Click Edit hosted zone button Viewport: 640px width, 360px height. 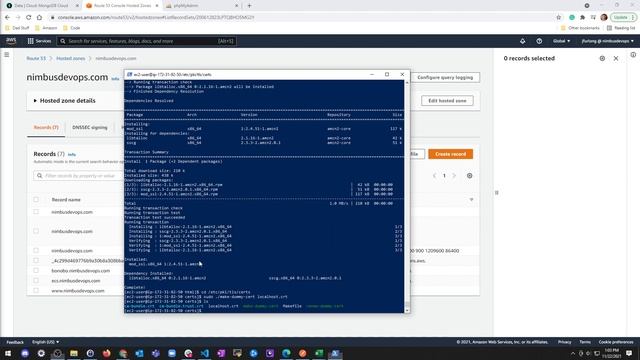[447, 100]
